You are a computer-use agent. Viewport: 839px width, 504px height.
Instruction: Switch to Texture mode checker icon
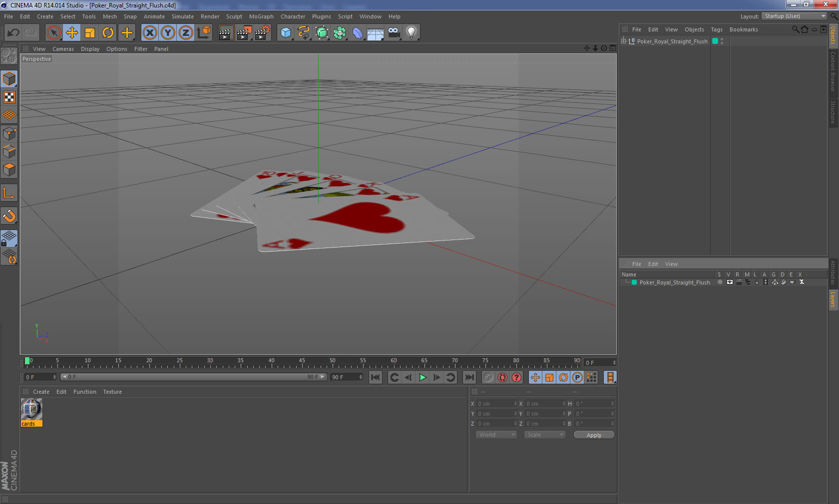9,97
